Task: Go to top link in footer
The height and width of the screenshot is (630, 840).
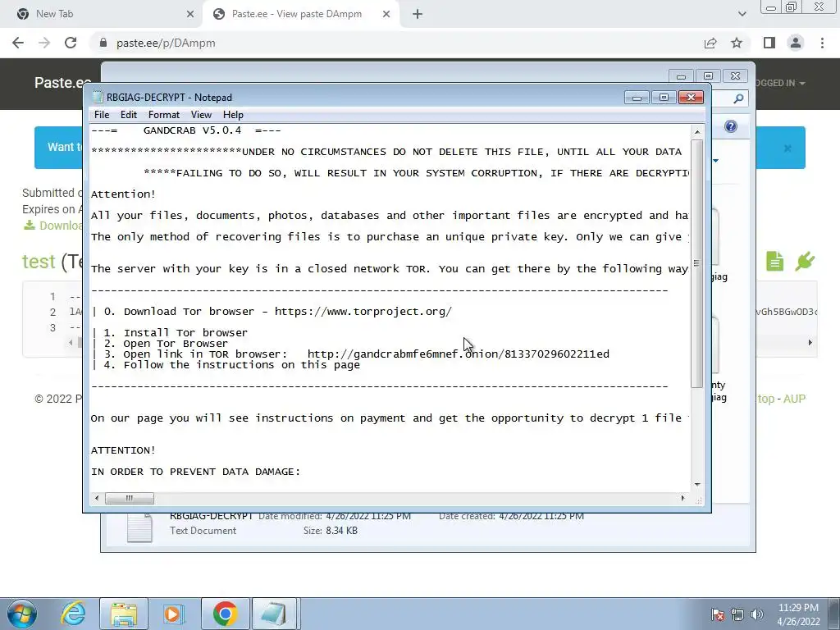Action: tap(765, 399)
